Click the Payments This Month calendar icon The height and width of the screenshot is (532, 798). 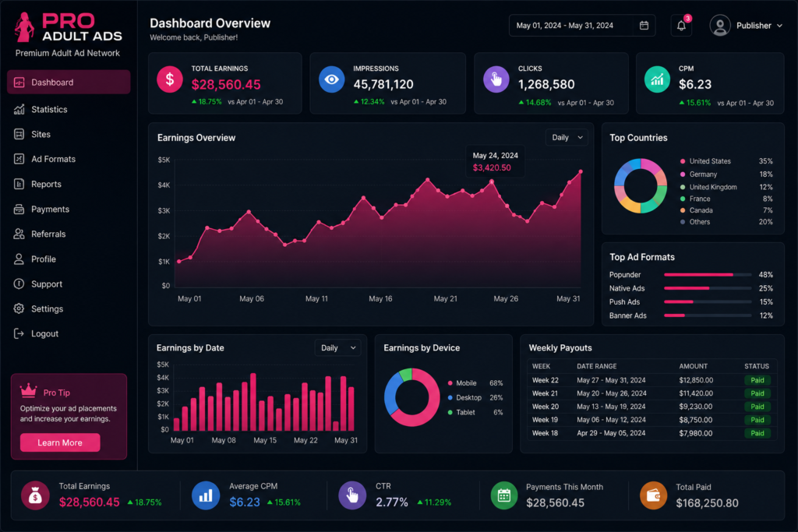(x=504, y=495)
